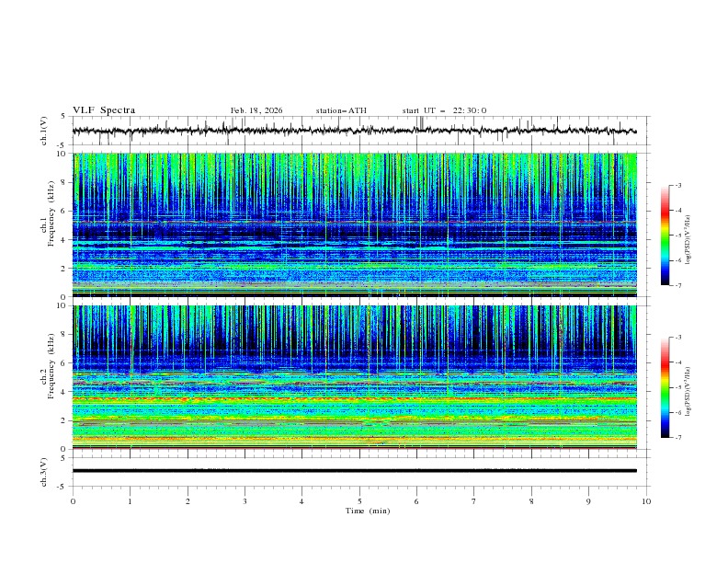
Task: Click the 'start UT = 22:30:0' label
Action: click(x=444, y=110)
